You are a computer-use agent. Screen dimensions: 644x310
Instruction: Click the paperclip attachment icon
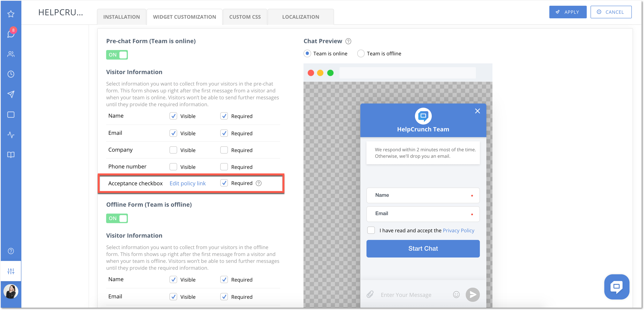(x=370, y=295)
